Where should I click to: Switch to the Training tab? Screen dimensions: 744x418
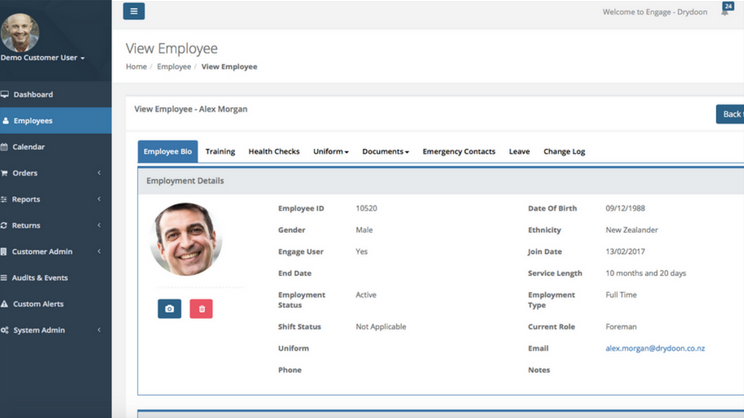(x=220, y=151)
